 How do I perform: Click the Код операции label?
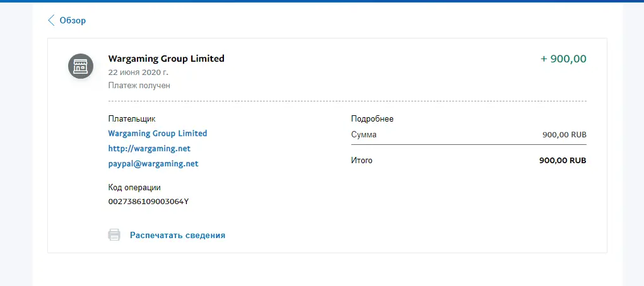[134, 188]
